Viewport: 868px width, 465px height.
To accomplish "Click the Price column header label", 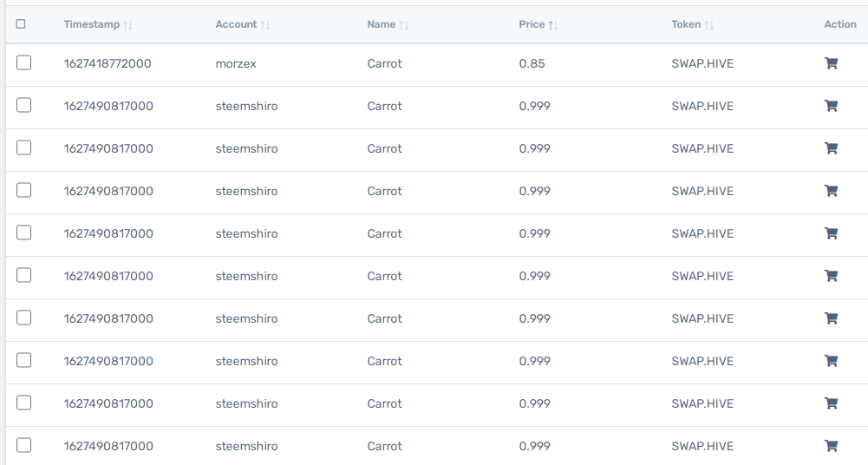I will [532, 24].
